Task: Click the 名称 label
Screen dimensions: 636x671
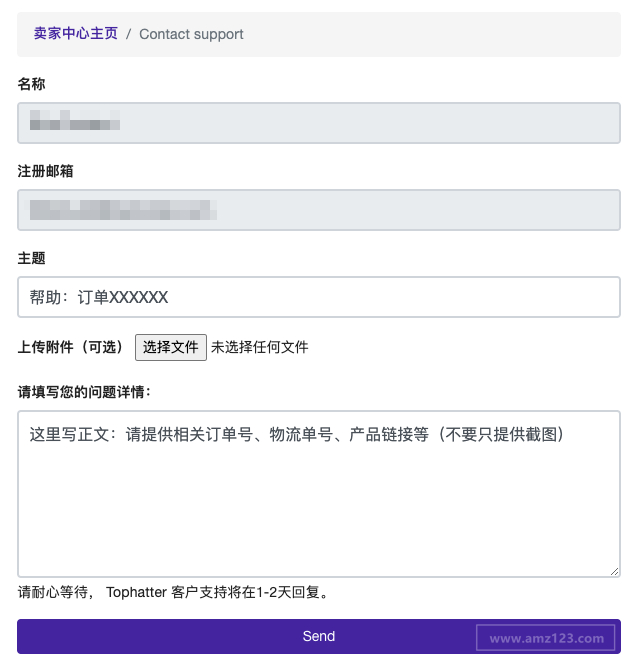Action: click(x=31, y=84)
